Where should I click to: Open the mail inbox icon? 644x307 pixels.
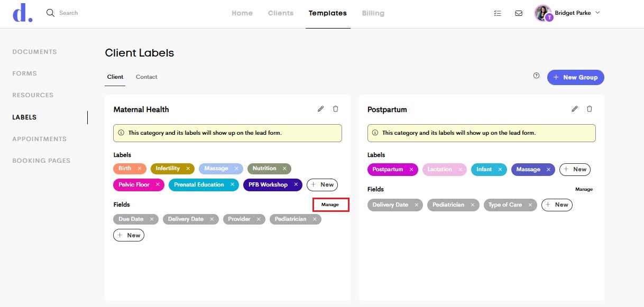click(x=519, y=13)
